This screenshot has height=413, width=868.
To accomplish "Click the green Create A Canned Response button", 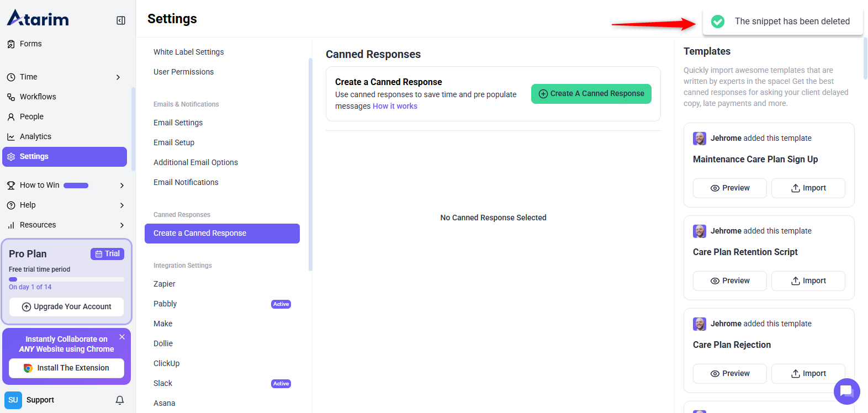I will pos(591,93).
